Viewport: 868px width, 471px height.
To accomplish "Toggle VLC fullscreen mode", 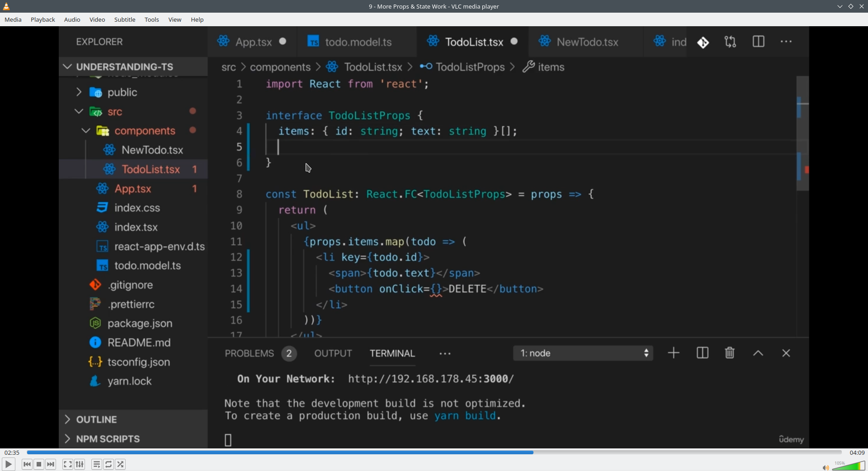I will pyautogui.click(x=67, y=464).
